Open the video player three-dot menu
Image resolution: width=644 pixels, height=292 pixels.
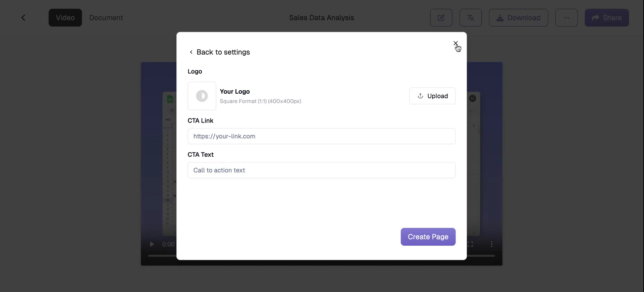coord(491,244)
